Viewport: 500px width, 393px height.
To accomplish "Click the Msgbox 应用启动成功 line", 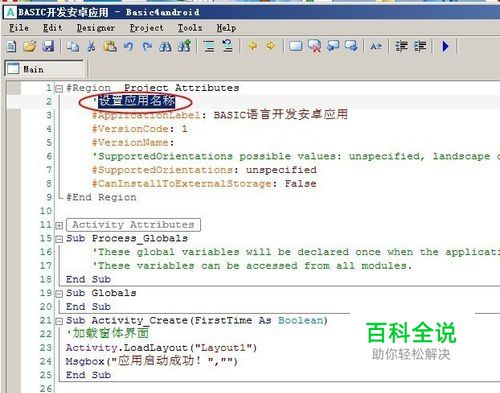I will coord(152,361).
